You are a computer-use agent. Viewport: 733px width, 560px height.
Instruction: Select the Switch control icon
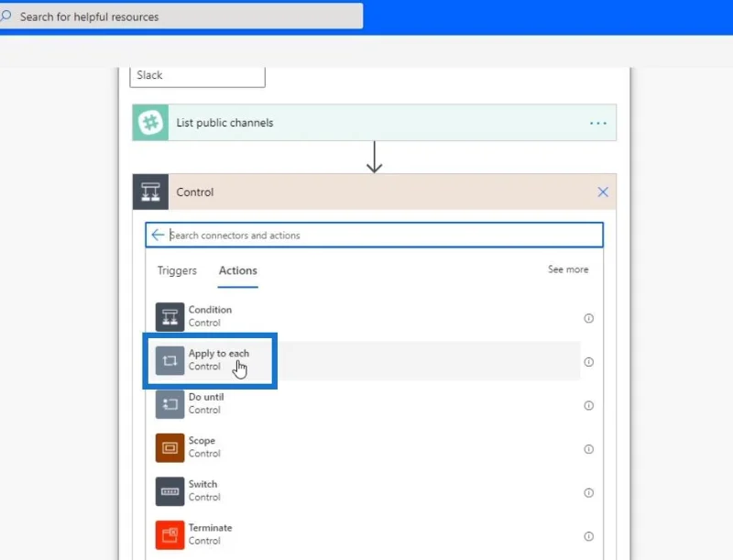(x=170, y=491)
